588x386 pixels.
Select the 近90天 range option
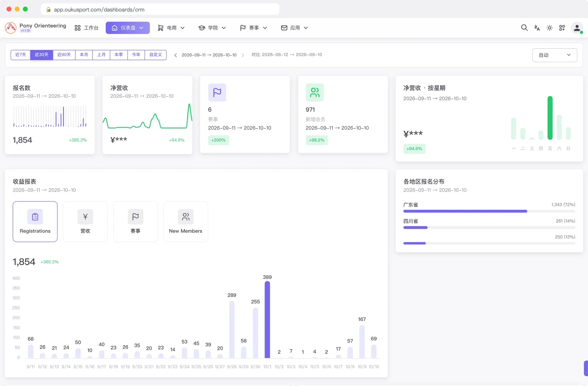[64, 55]
